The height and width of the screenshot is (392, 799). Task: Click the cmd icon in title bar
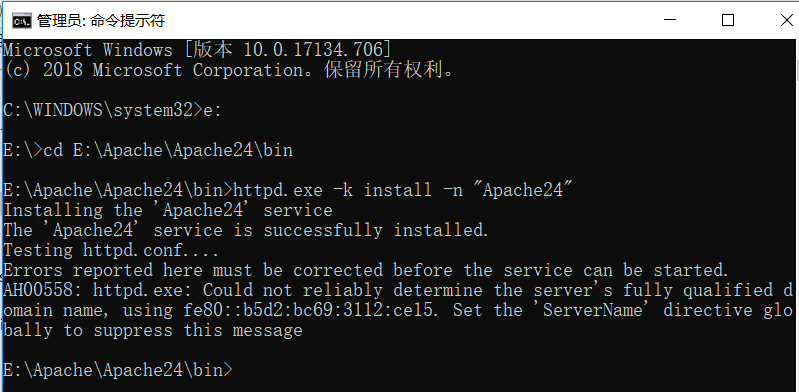[x=21, y=20]
